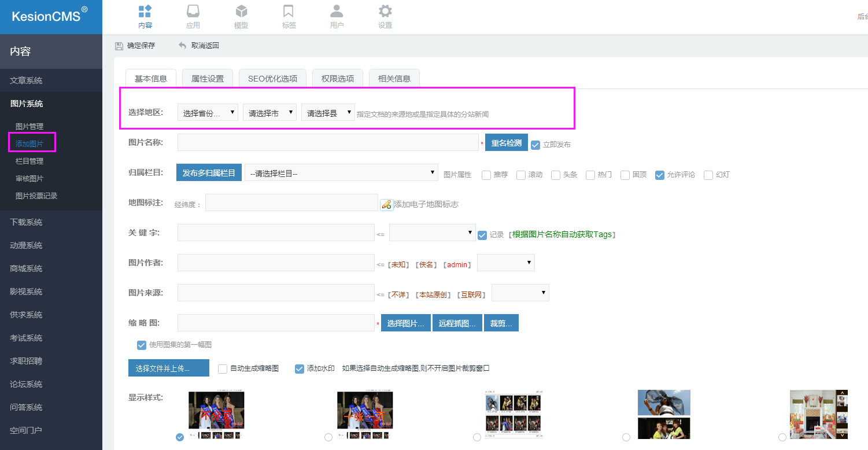The image size is (868, 450).
Task: Enable the 立即发布 checkbox
Action: pyautogui.click(x=535, y=144)
